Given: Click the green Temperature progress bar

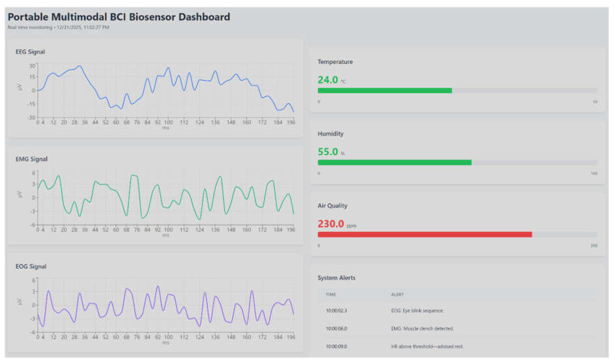Looking at the screenshot, I should click(x=385, y=90).
